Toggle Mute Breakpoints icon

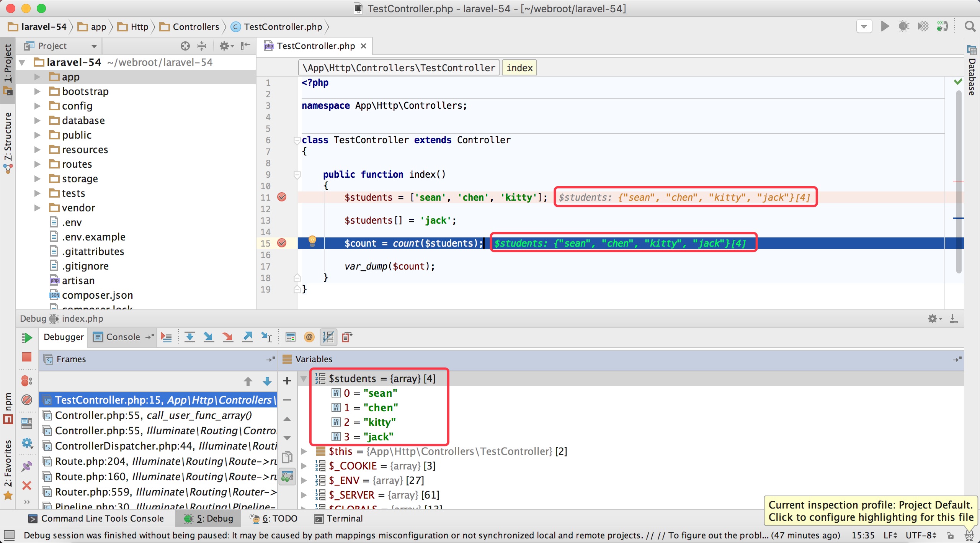tap(27, 400)
